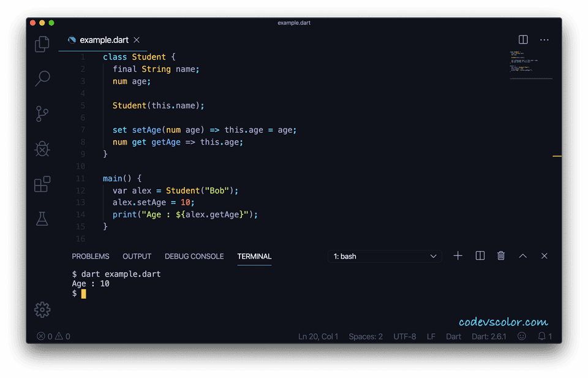Screen dimensions: 588x378
Task: Change encoding by clicking UTF-8
Action: pyautogui.click(x=404, y=336)
